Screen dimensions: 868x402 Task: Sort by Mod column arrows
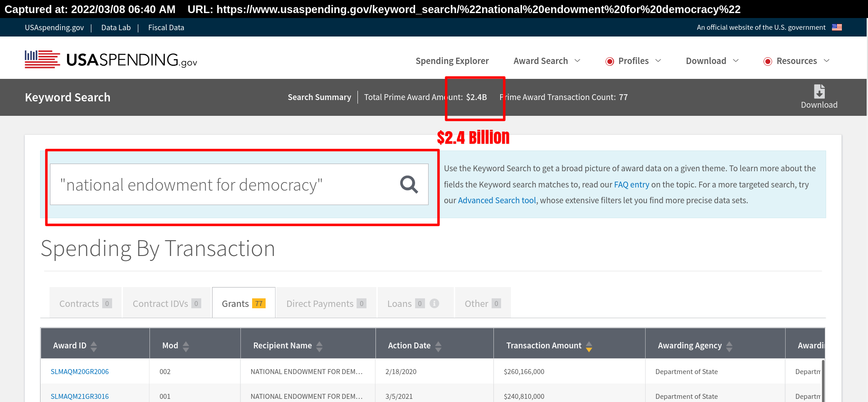tap(186, 346)
